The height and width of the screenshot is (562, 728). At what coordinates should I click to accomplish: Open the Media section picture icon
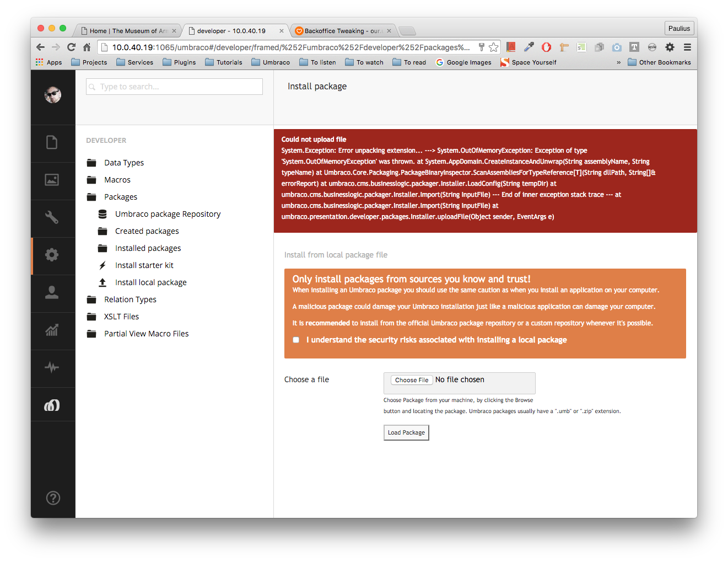coord(52,180)
